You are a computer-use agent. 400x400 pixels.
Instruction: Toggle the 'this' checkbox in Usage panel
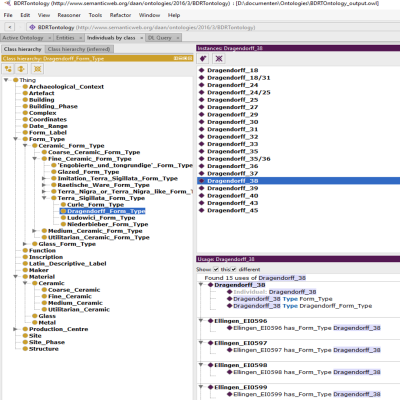click(x=216, y=269)
